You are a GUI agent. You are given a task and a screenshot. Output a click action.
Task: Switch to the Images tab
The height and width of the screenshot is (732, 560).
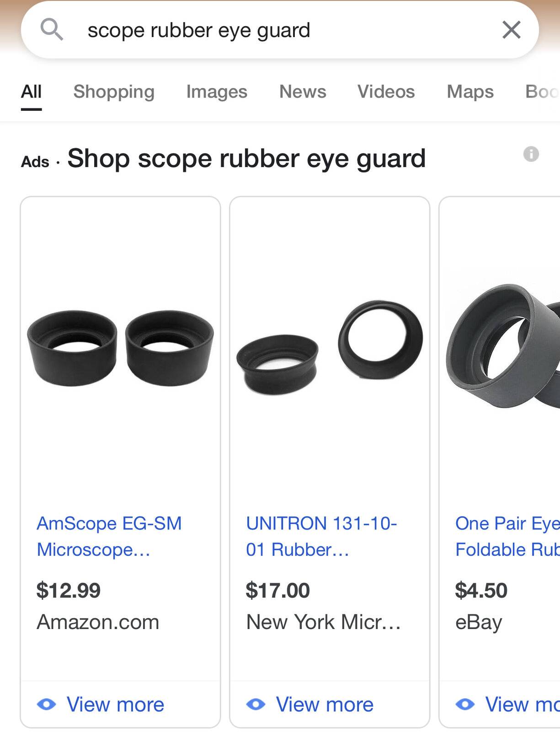point(217,91)
